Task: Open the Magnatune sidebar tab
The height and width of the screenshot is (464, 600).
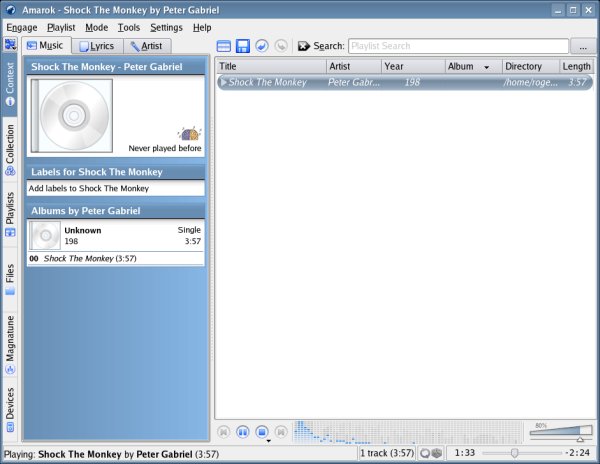Action: 10,344
